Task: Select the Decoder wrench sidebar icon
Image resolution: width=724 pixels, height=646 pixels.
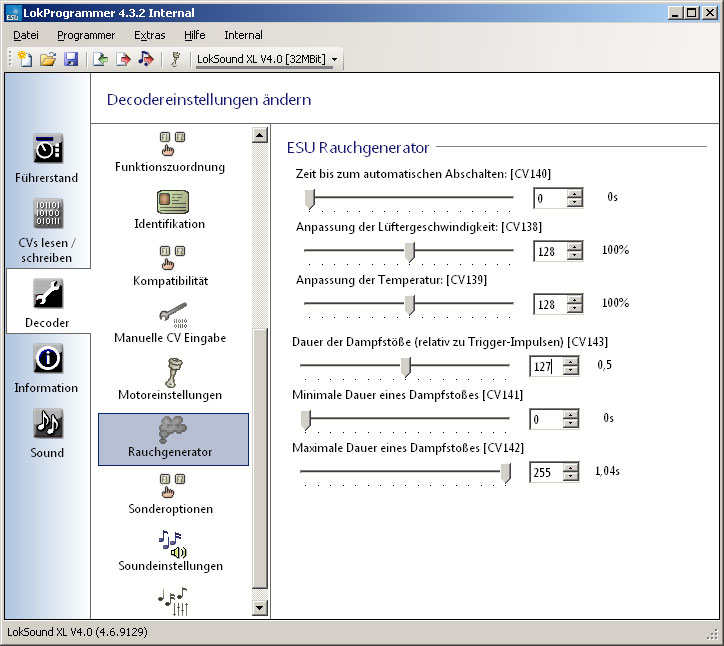Action: (x=48, y=294)
